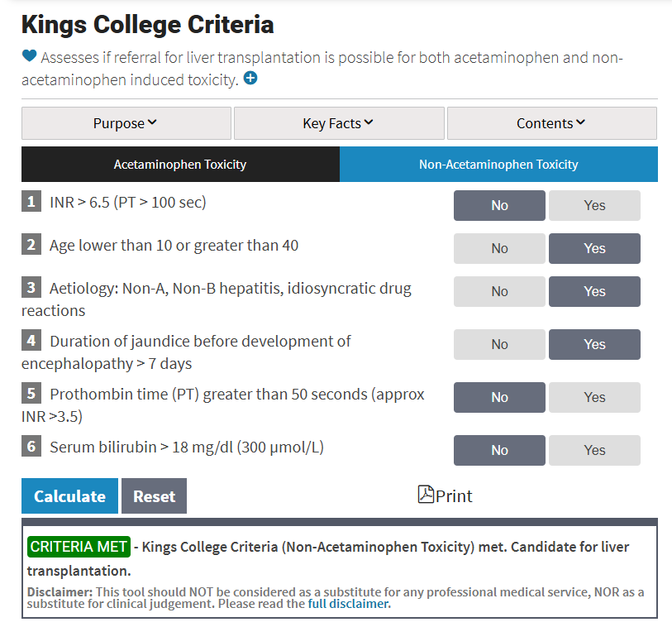Click the PDF print icon
672x627 pixels.
tap(427, 495)
